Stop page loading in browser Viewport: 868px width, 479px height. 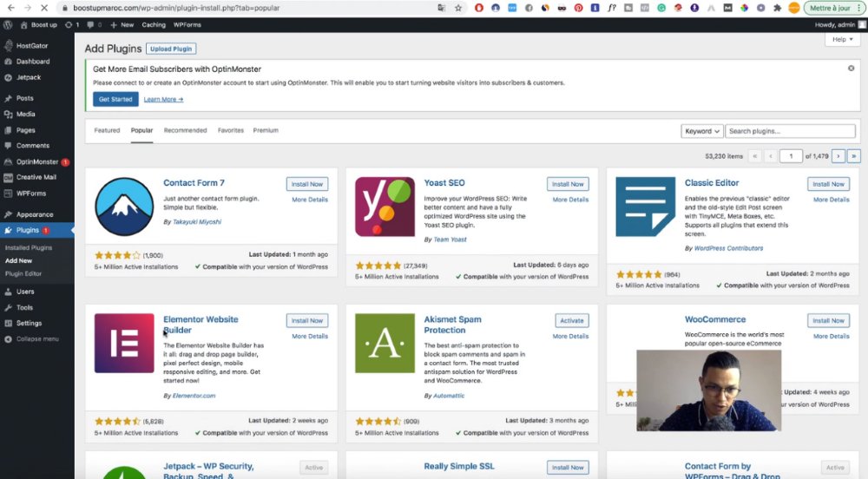click(x=44, y=8)
